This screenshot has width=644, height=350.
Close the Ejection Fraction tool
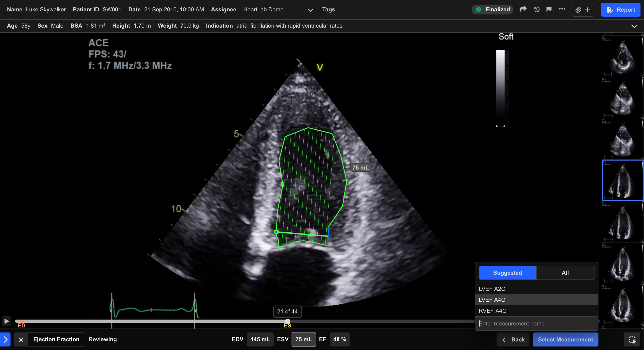point(21,339)
